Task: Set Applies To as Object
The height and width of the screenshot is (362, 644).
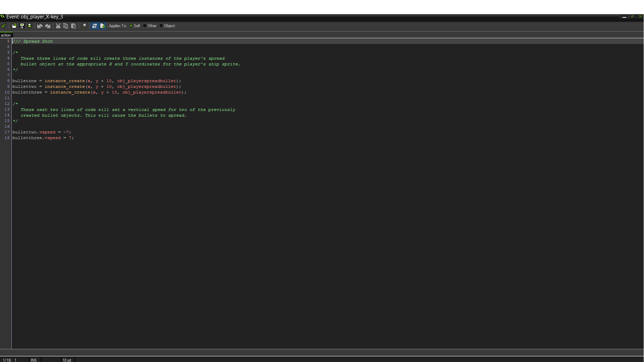Action: click(161, 26)
